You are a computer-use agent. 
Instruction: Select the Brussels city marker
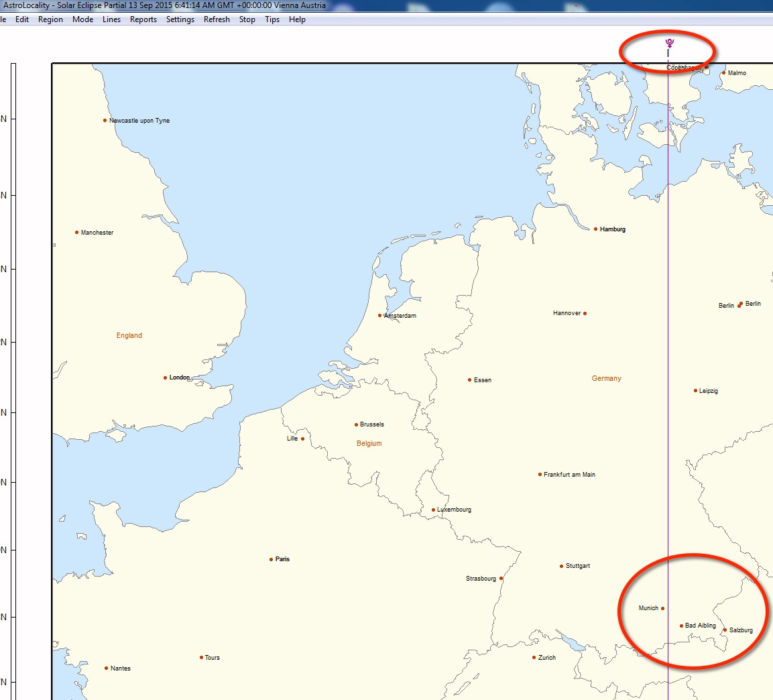356,424
